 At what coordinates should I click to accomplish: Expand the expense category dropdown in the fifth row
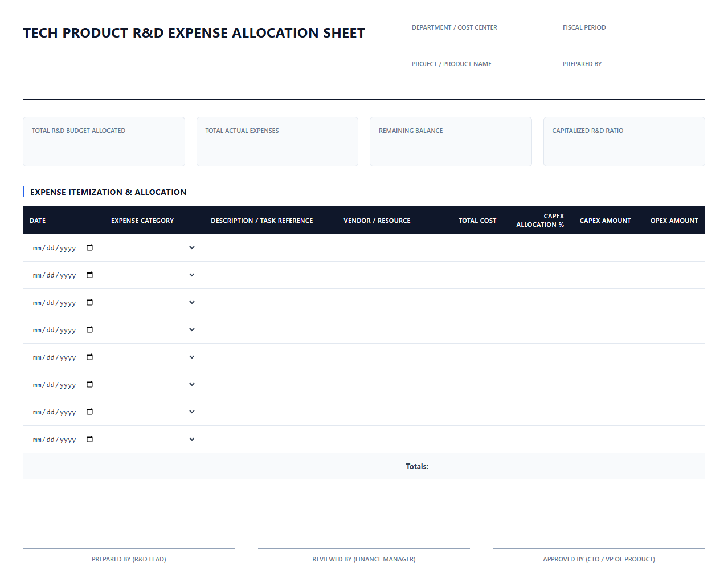[154, 357]
